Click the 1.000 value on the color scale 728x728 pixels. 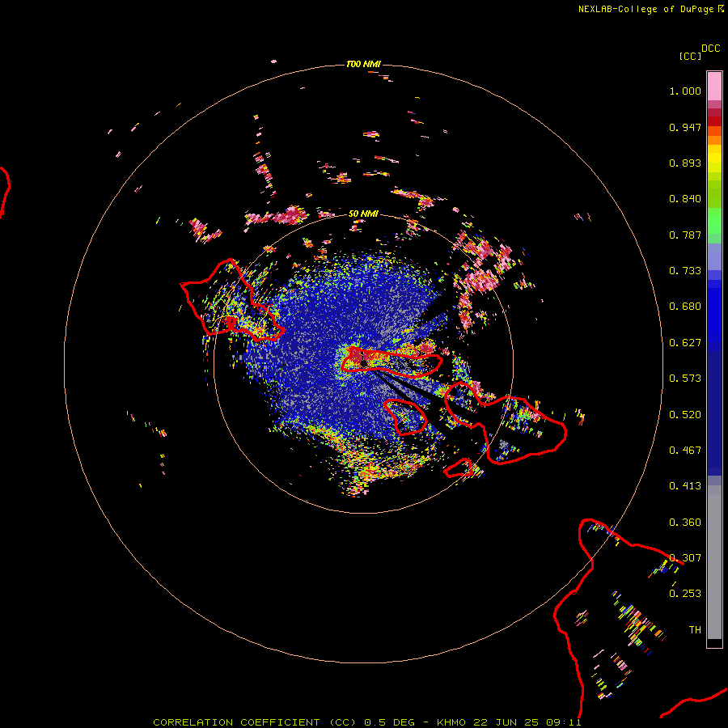[x=685, y=91]
